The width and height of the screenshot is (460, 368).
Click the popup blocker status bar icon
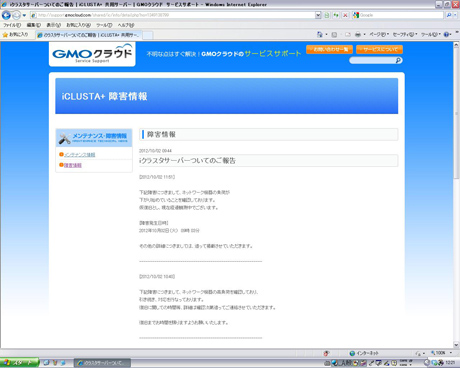point(326,353)
